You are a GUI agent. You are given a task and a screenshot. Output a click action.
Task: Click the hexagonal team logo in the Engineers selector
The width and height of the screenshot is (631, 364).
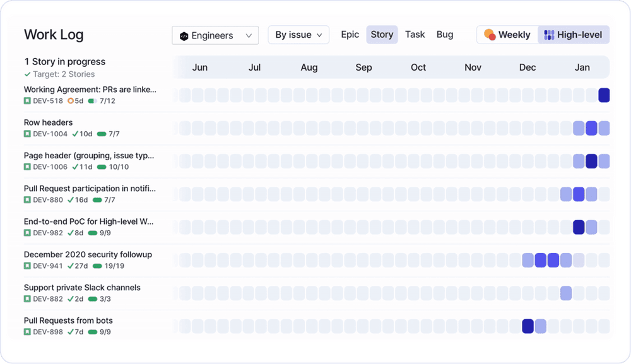point(184,35)
